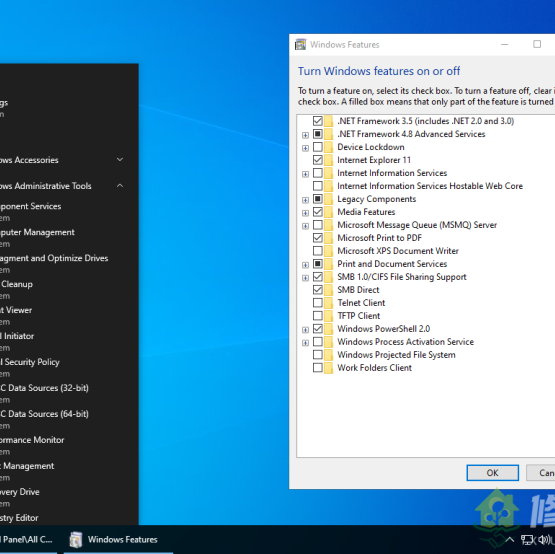
Task: Tick Internet Information Services Hostable Web Core
Action: pos(317,186)
